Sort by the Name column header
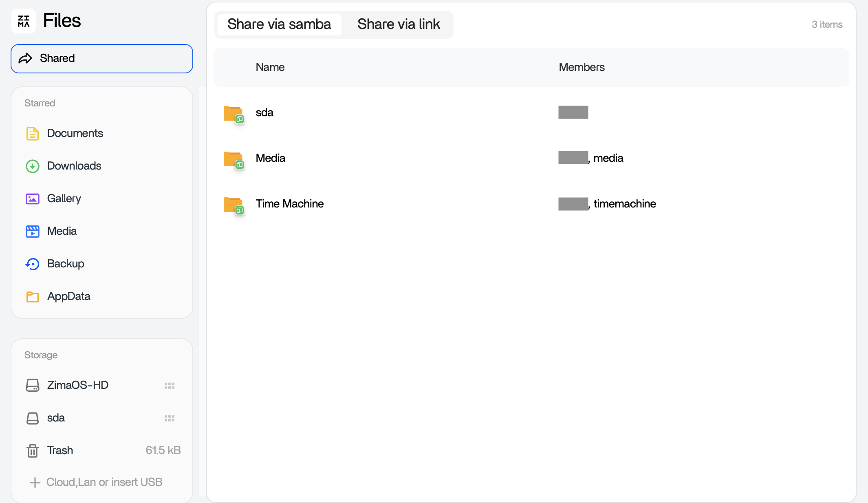 pos(270,67)
